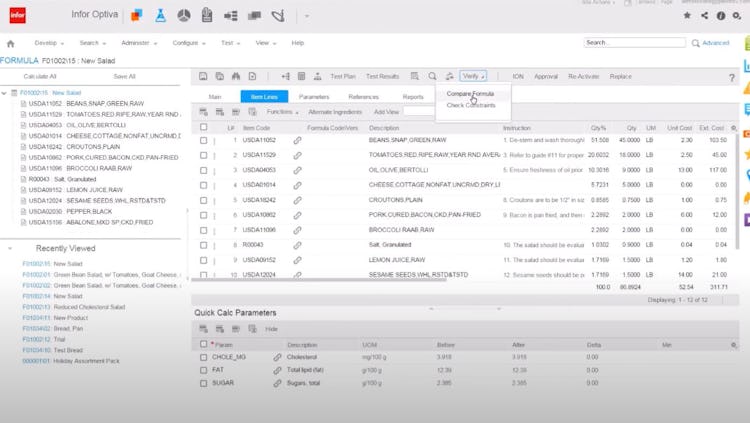Click the calculator icon in formula toolbar
750x423 pixels.
(301, 76)
